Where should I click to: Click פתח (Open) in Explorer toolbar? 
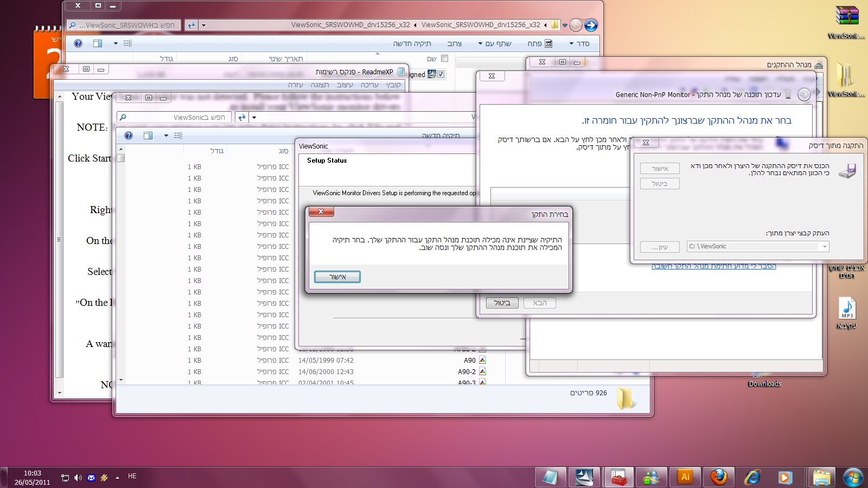click(539, 43)
